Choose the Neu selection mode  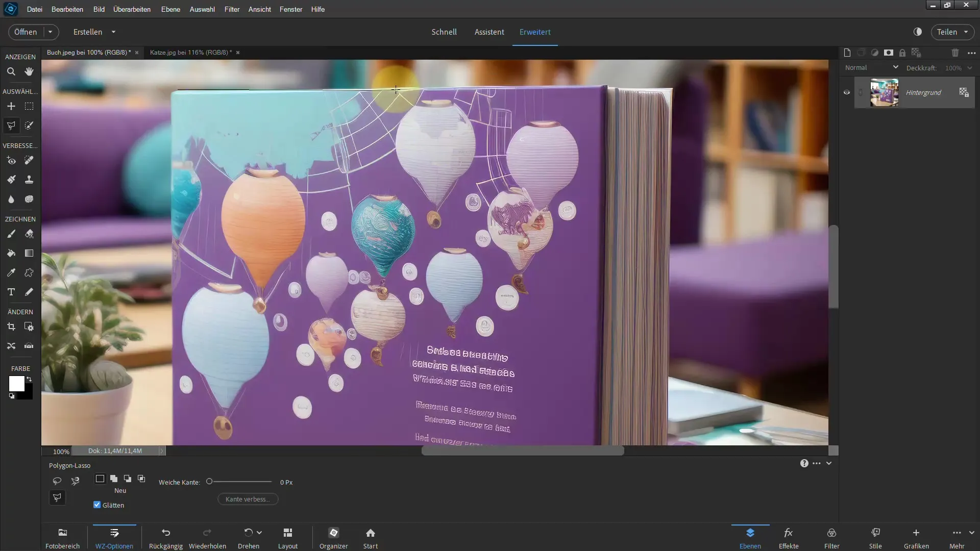pos(100,479)
